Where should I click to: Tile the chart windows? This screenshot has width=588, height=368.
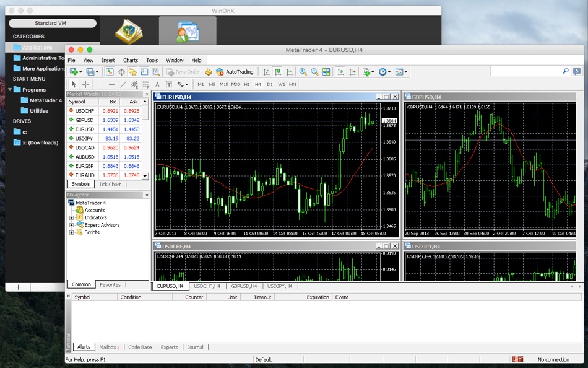coord(327,71)
